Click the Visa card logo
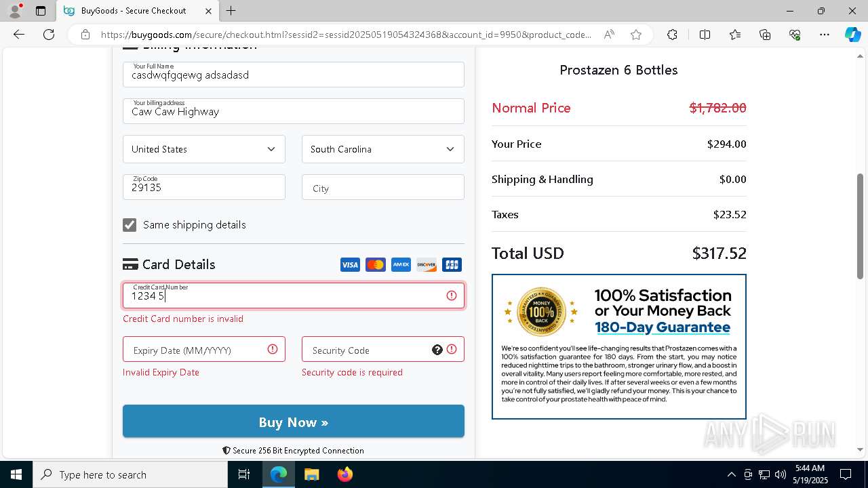 click(350, 265)
